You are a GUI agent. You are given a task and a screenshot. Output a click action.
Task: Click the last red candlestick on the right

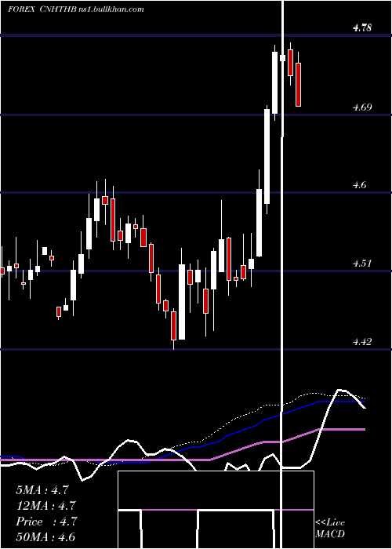pos(298,79)
